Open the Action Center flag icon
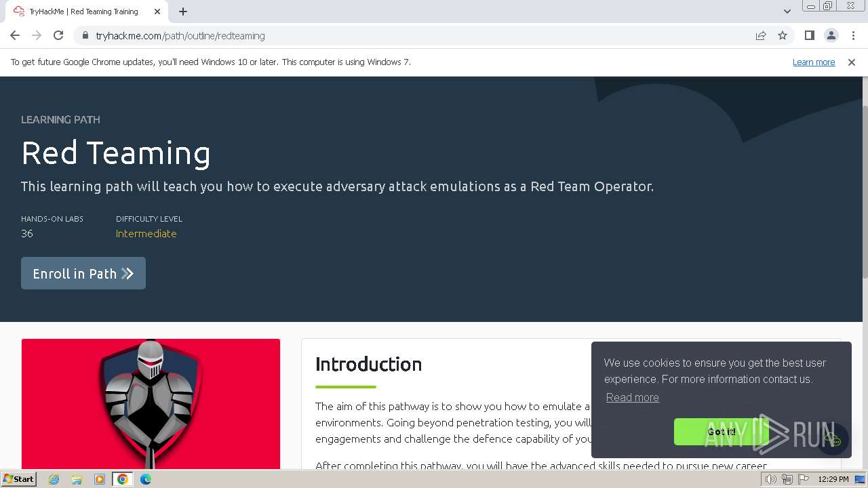 click(802, 479)
